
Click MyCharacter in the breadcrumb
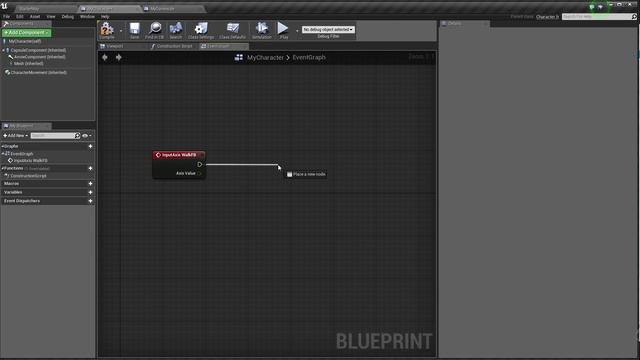point(265,58)
